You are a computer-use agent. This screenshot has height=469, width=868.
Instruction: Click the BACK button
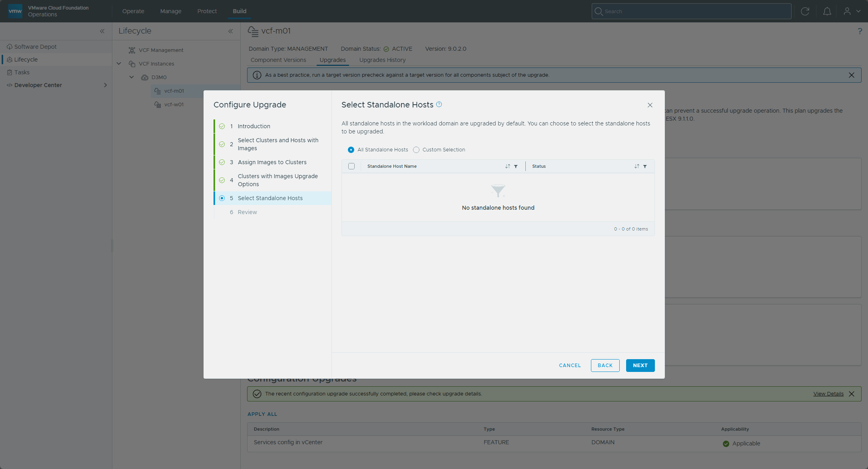pyautogui.click(x=605, y=366)
